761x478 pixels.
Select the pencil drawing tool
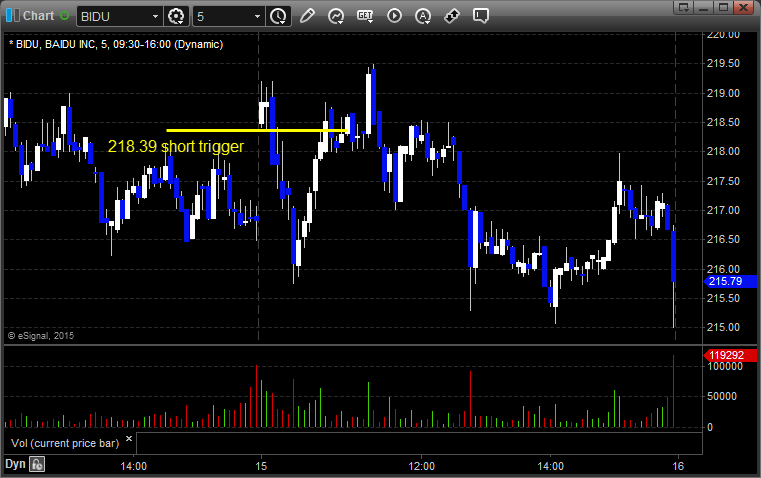click(x=307, y=16)
